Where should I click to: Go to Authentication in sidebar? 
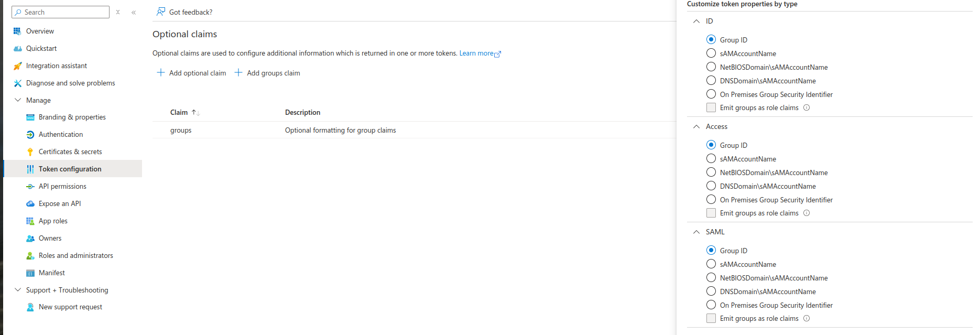61,135
